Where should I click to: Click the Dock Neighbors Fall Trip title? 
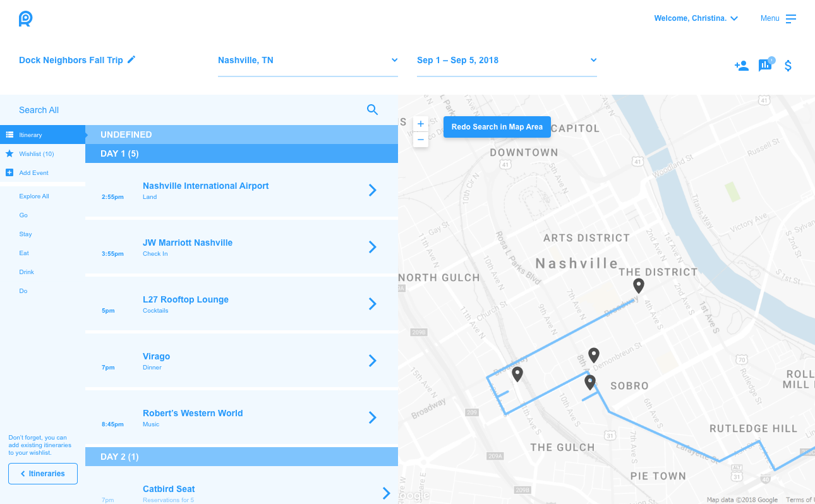(x=71, y=60)
